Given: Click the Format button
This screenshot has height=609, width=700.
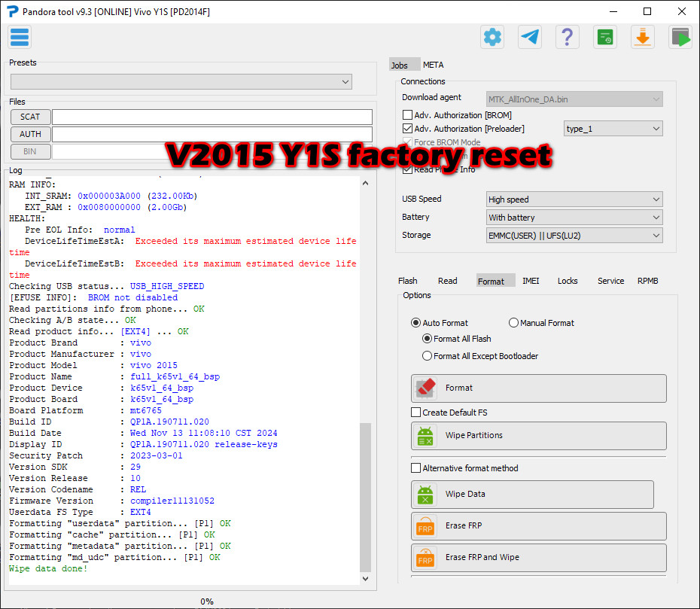Looking at the screenshot, I should tap(538, 388).
